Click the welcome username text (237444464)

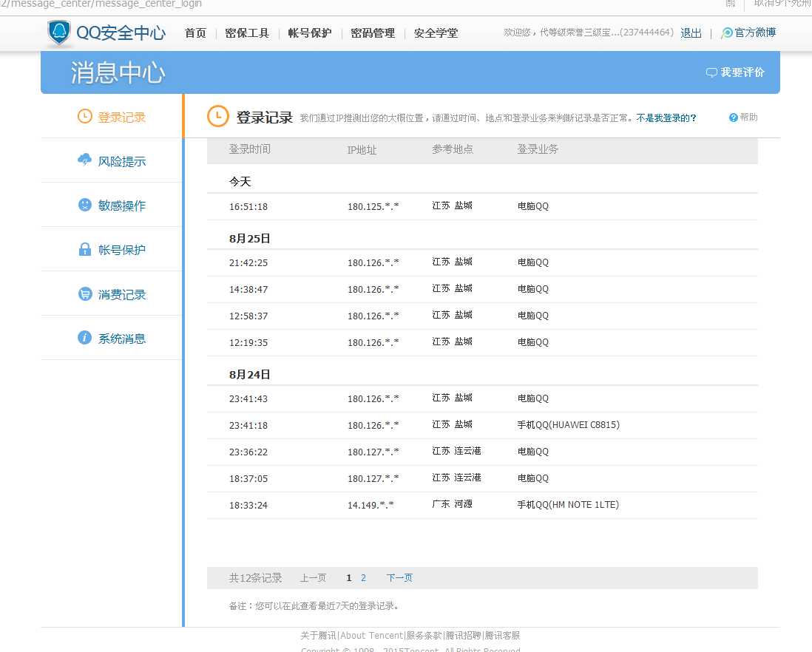click(589, 33)
